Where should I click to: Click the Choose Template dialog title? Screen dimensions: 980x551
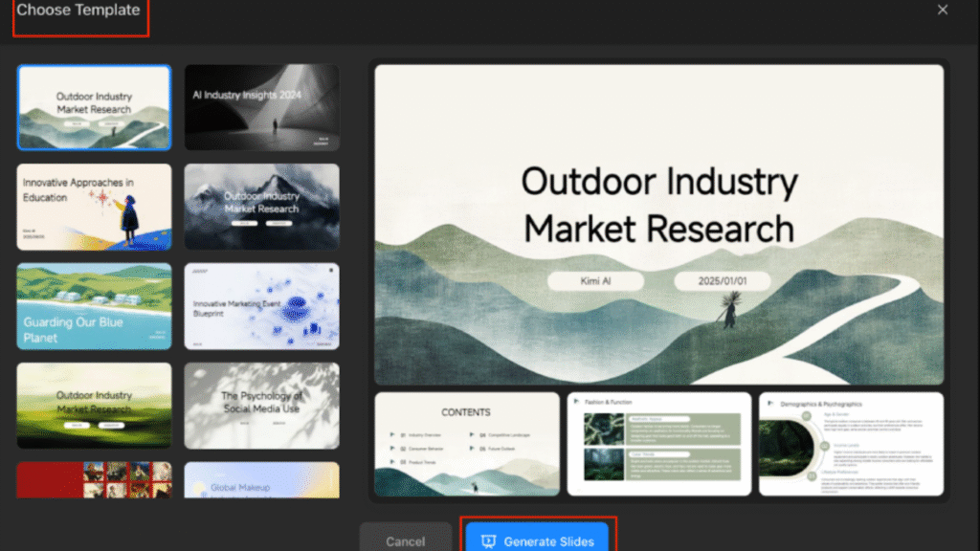click(x=78, y=11)
